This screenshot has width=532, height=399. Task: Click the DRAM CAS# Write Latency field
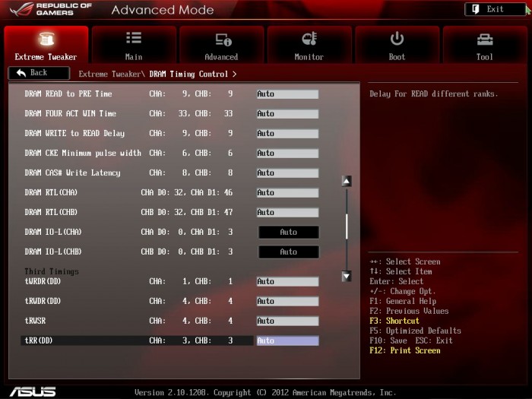(287, 173)
